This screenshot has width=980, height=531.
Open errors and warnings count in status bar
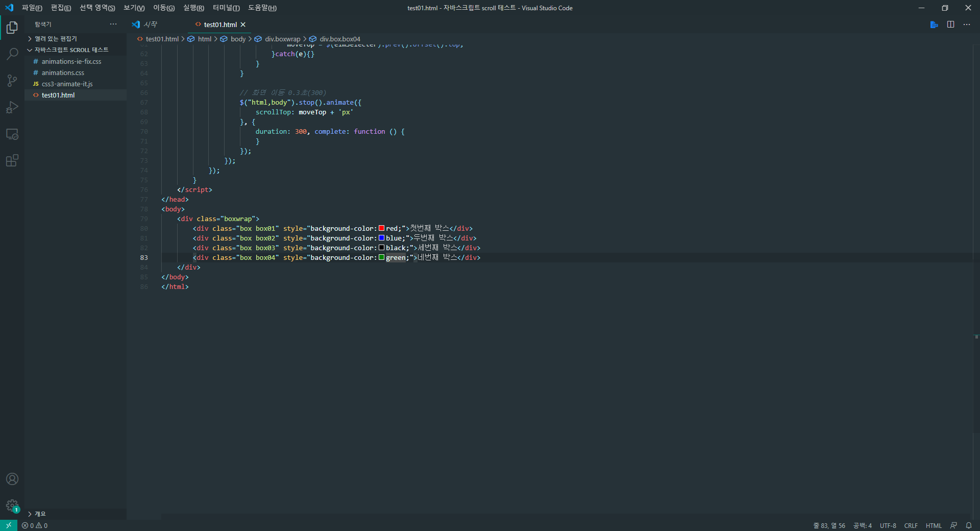coord(35,525)
